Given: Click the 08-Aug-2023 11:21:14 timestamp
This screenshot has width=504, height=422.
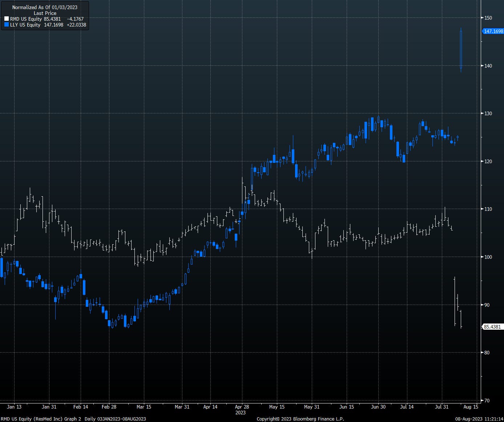Looking at the screenshot, I should pos(479,419).
